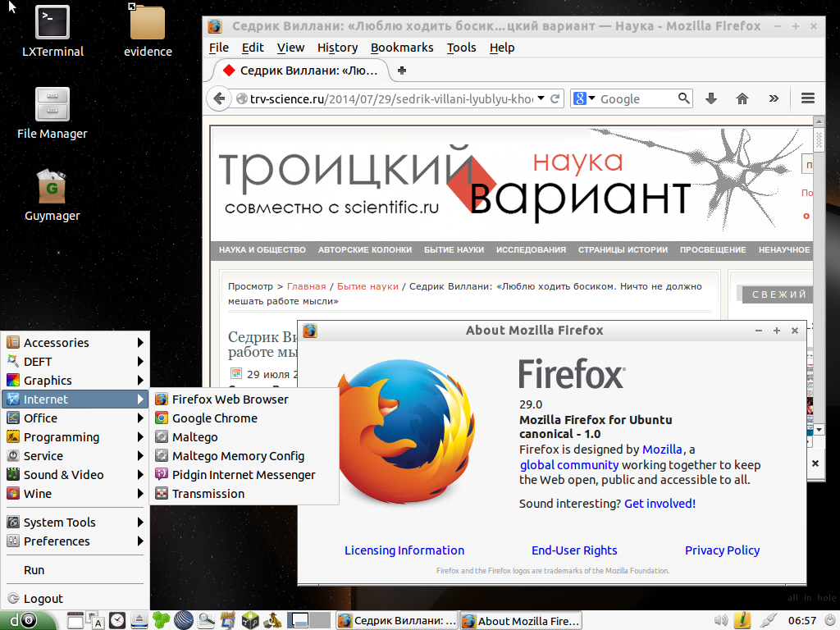
Task: Click the volume speaker tray icon
Action: [721, 620]
